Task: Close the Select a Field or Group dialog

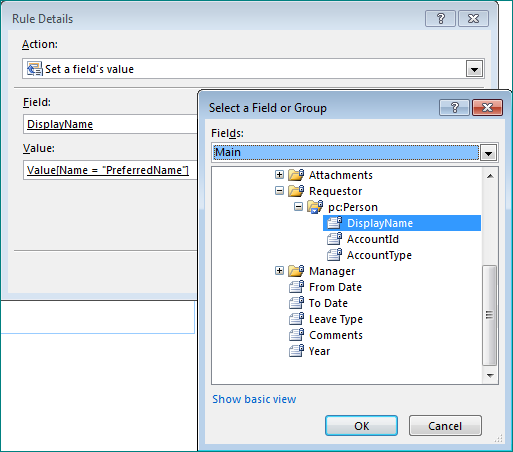Action: (487, 108)
